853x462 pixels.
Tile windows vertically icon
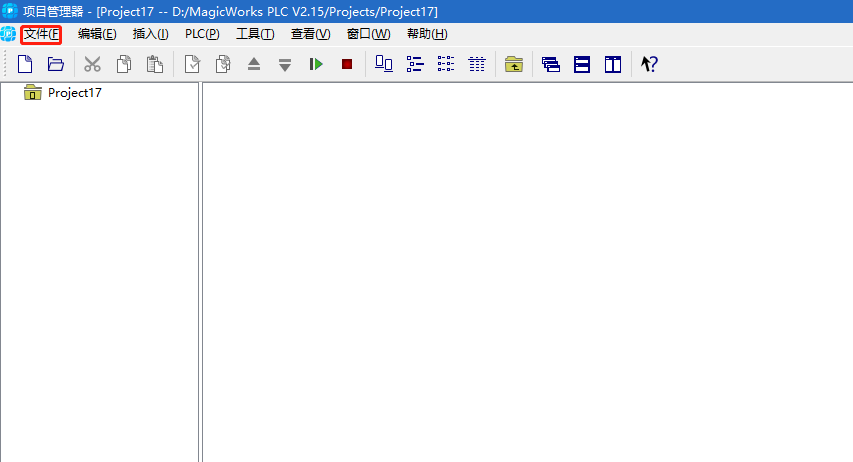pos(613,64)
